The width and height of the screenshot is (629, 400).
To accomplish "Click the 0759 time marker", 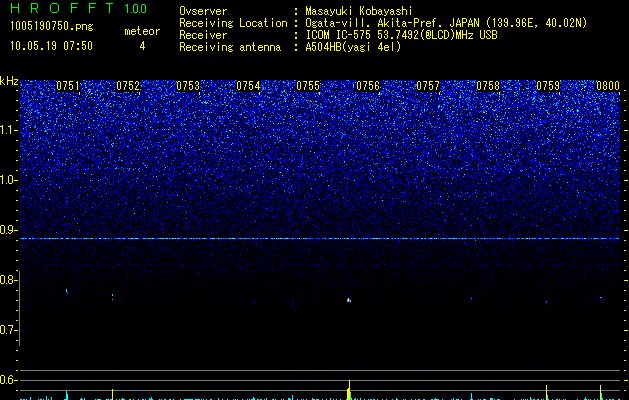I will (x=548, y=86).
